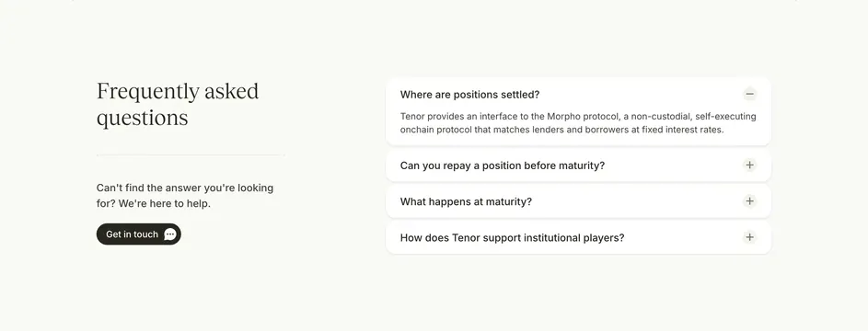Viewport: 868px width, 331px height.
Task: Click the word "Tenor" in the institutional question
Action: 466,237
